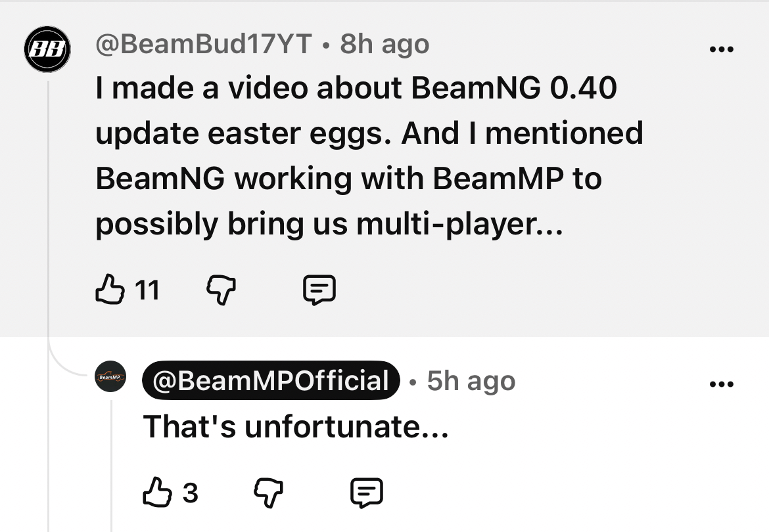The image size is (769, 532).
Task: Click the 3 likes count on the reply
Action: point(191,493)
